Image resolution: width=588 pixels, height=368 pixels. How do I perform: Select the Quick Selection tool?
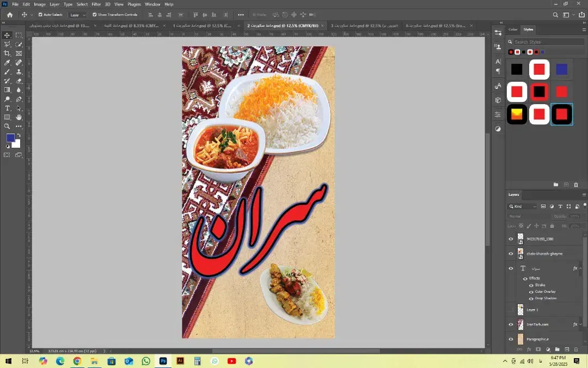(x=19, y=44)
